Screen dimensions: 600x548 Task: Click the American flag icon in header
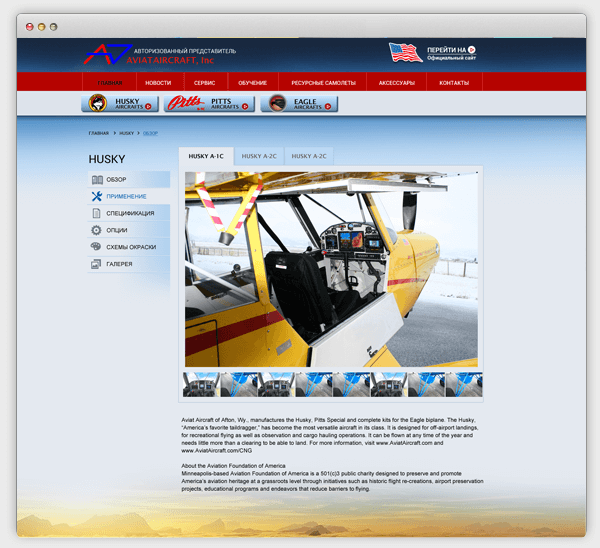406,52
